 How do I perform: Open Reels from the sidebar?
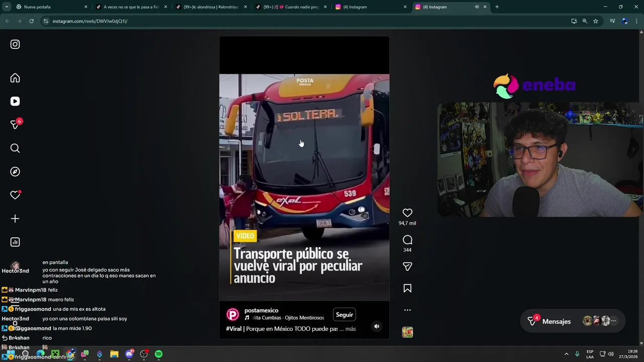coord(15,102)
